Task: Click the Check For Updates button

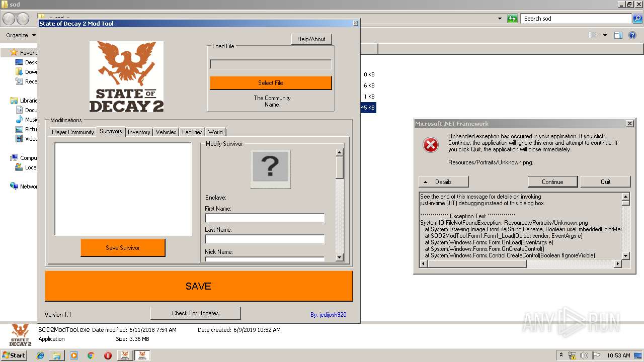Action: tap(195, 313)
